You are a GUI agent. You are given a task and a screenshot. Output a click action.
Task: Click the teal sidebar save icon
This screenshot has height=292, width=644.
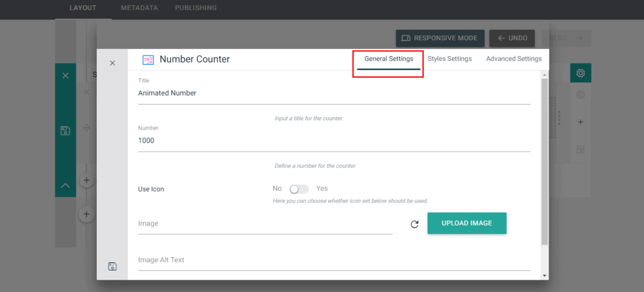point(65,131)
